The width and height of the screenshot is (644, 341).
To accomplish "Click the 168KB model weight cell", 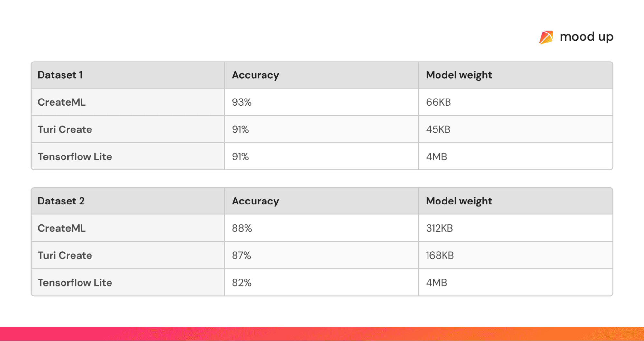I will point(440,255).
